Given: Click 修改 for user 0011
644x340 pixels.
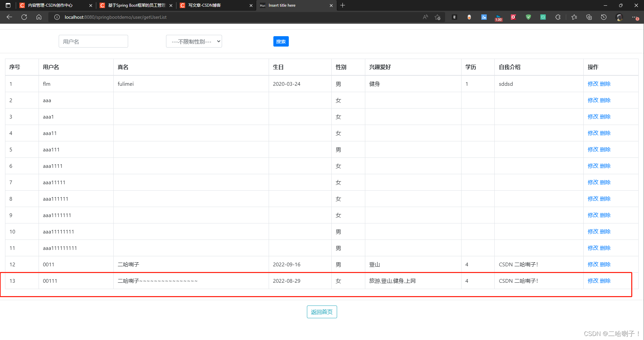Looking at the screenshot, I should 593,264.
